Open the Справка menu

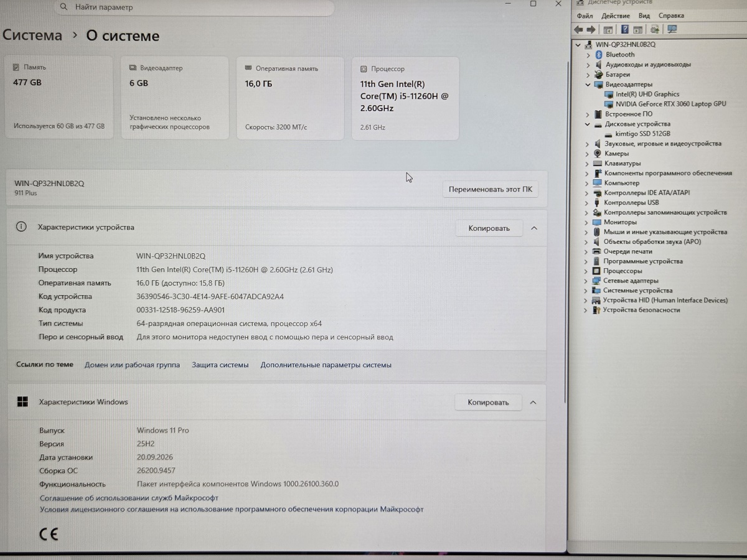click(x=671, y=16)
